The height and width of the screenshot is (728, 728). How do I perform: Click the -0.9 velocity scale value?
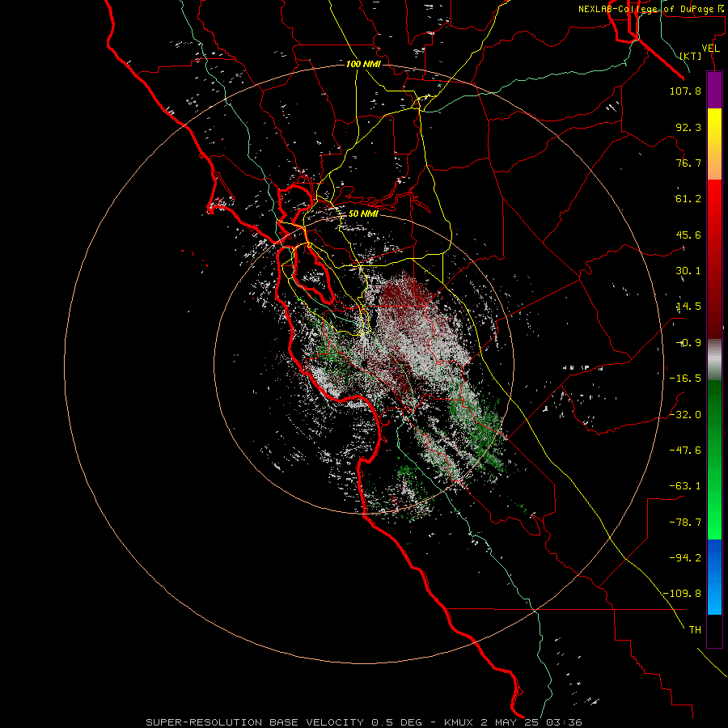coord(688,343)
